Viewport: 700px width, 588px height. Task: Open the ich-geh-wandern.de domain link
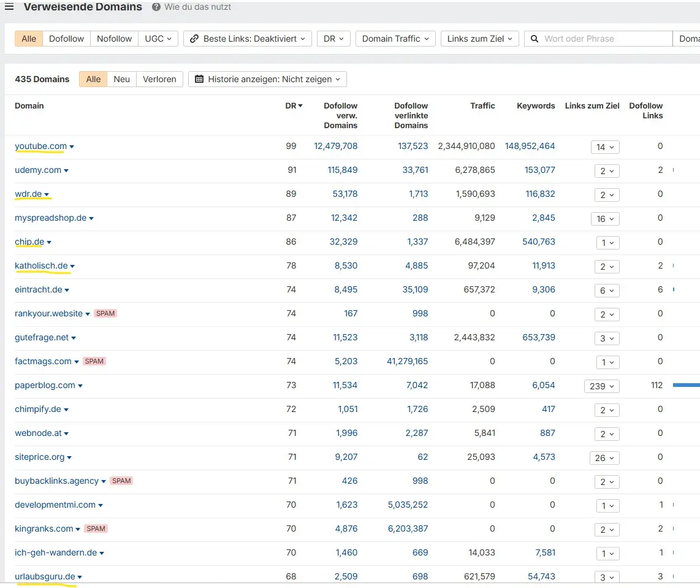click(56, 552)
